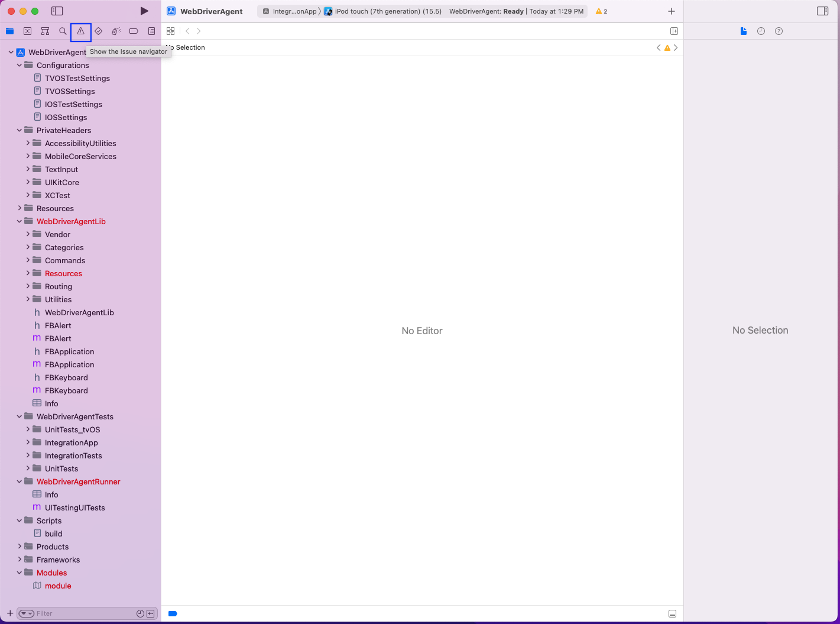This screenshot has width=840, height=624.
Task: Jump to previous issue arrow
Action: [x=659, y=48]
